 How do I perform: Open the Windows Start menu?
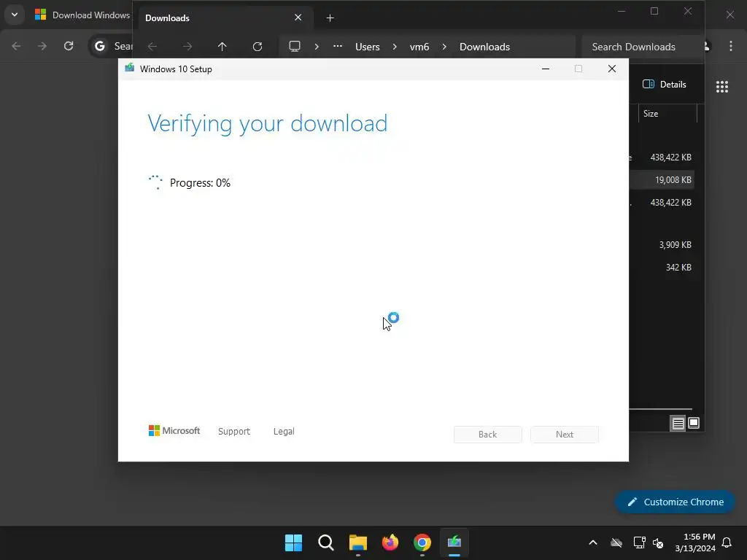coord(293,542)
